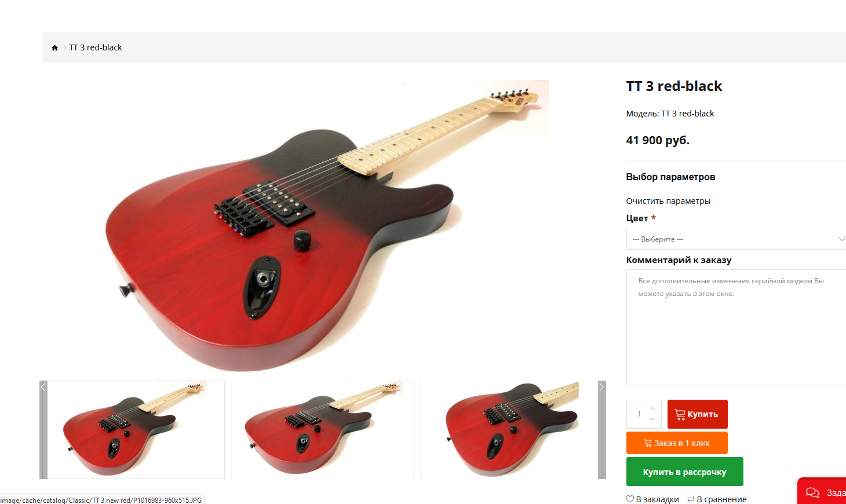The width and height of the screenshot is (846, 504).
Task: Click the compare arrows icon В сравнение
Action: pos(691,499)
